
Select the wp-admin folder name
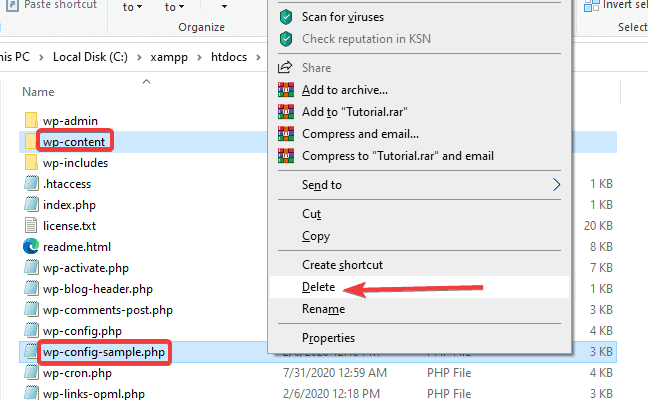[x=70, y=121]
